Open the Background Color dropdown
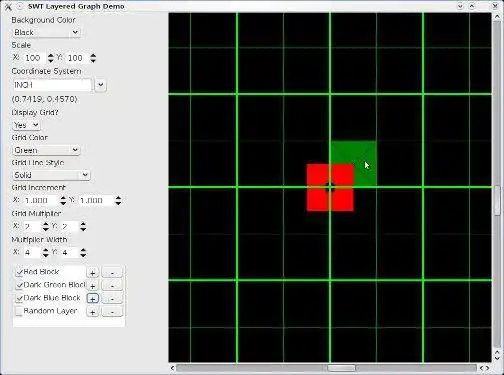Image resolution: width=504 pixels, height=375 pixels. 46,32
